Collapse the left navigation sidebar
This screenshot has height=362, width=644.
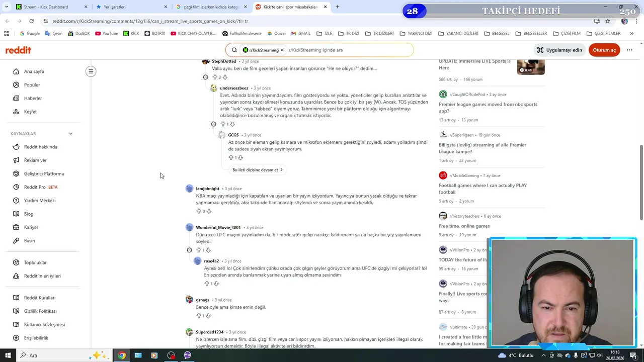pos(91,71)
